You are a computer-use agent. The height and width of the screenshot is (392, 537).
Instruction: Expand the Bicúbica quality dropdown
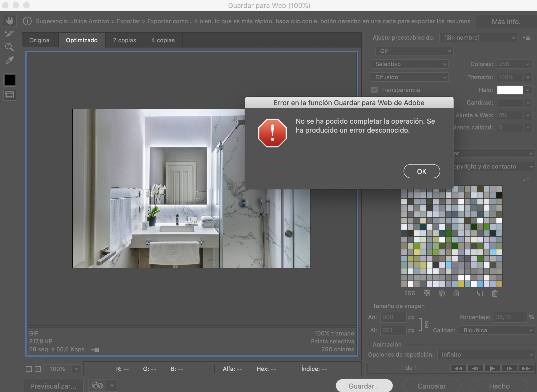click(497, 330)
